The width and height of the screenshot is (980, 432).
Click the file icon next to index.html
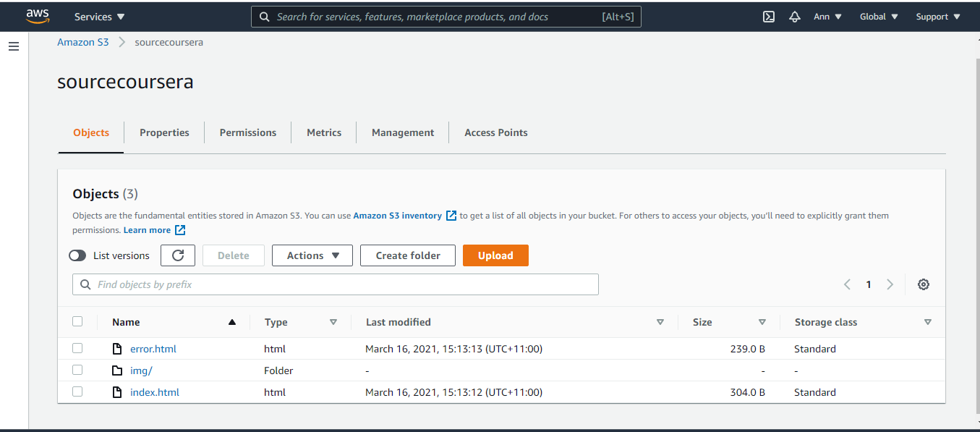(117, 392)
